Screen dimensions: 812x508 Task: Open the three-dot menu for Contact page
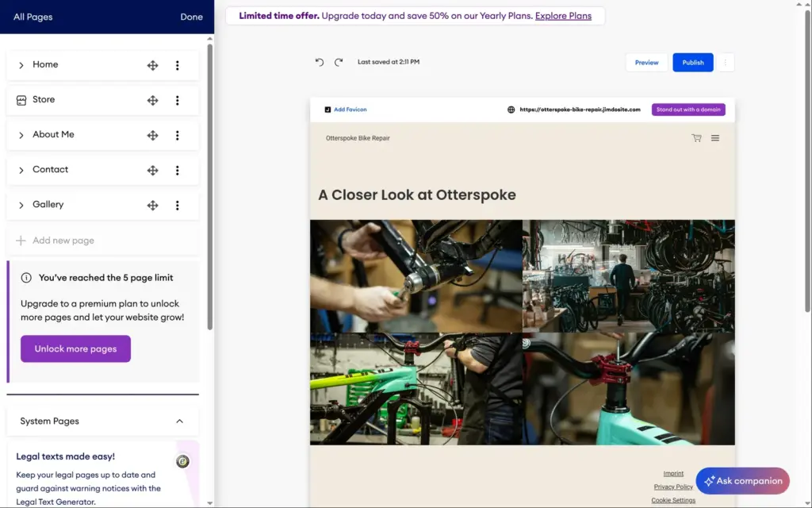coord(177,170)
